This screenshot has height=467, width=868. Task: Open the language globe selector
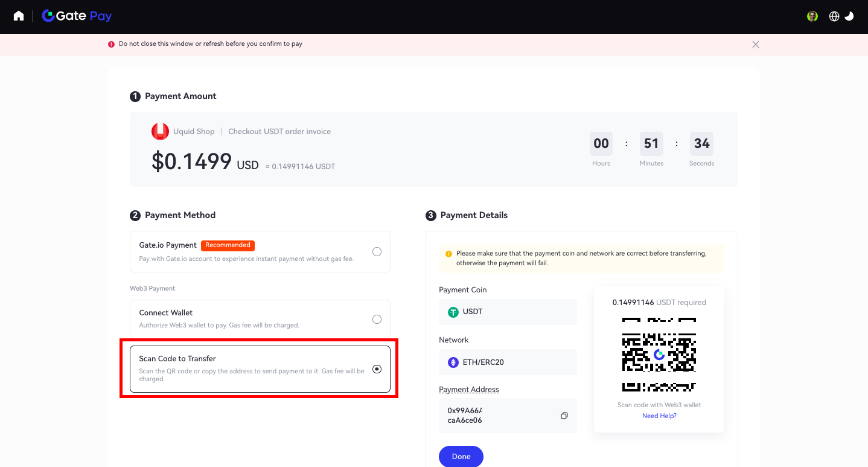pyautogui.click(x=834, y=16)
